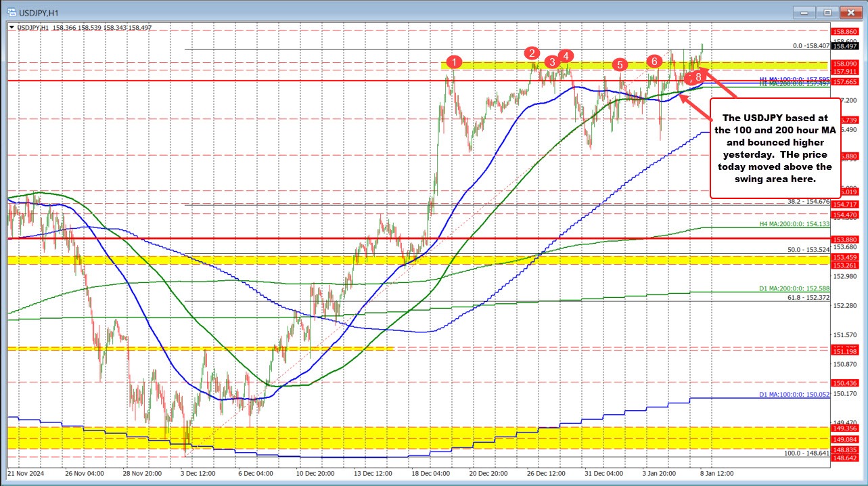Click the 158.090 swing area price label
Viewport: 868px width, 486px height.
[x=844, y=64]
